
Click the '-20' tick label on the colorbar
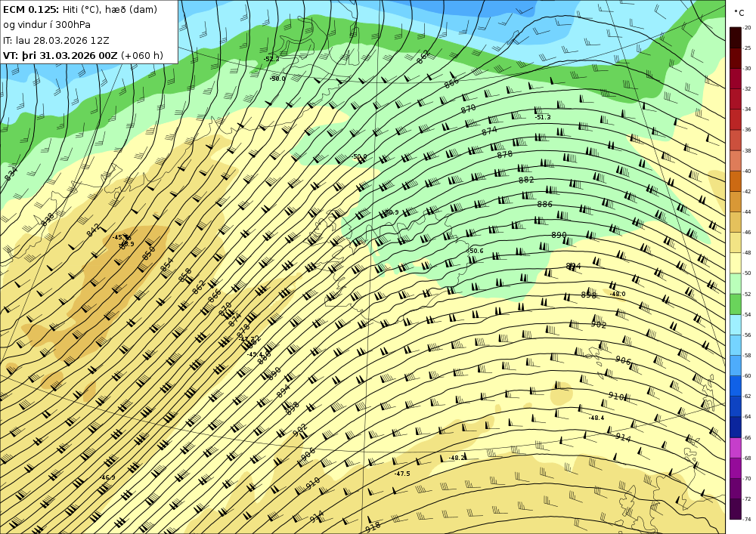click(747, 27)
